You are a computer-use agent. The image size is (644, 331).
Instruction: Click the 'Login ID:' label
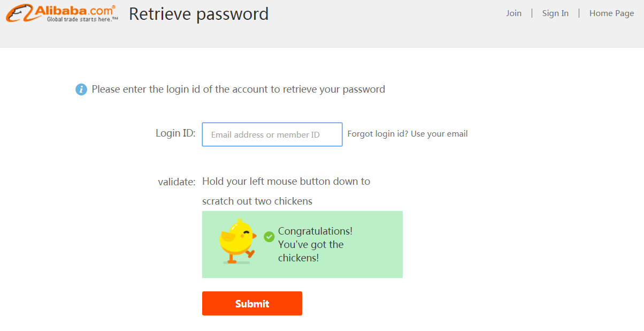pyautogui.click(x=175, y=133)
